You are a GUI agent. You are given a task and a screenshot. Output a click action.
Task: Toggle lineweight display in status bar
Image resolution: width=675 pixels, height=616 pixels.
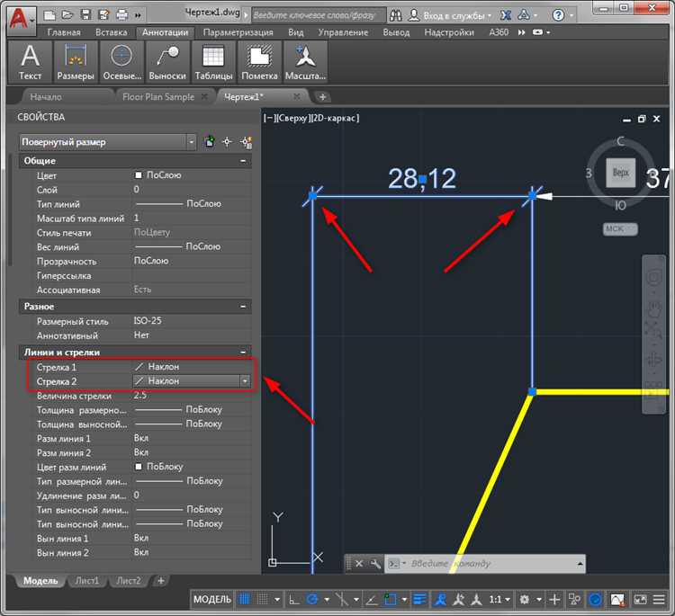(x=419, y=599)
